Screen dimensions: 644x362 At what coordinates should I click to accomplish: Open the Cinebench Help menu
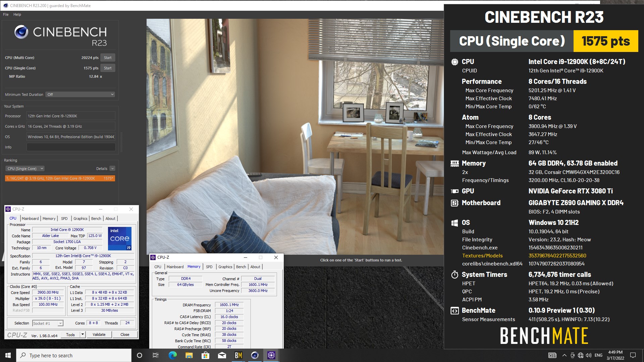pos(17,14)
